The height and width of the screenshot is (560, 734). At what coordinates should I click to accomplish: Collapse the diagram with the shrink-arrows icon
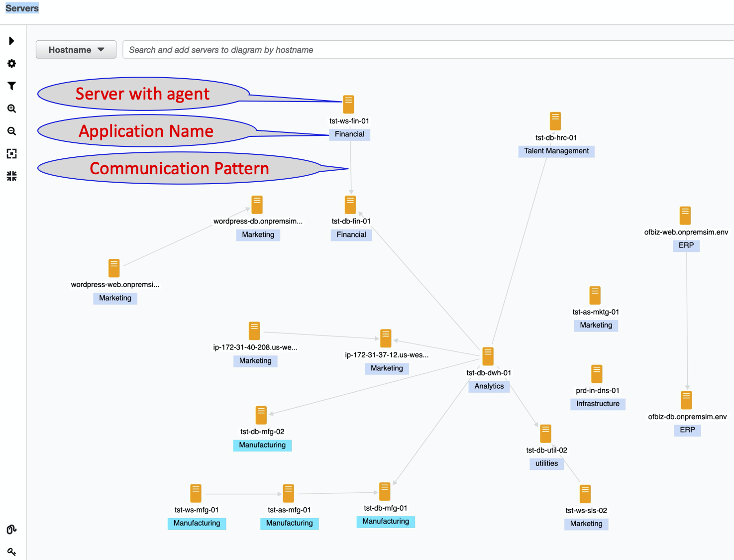click(x=11, y=175)
